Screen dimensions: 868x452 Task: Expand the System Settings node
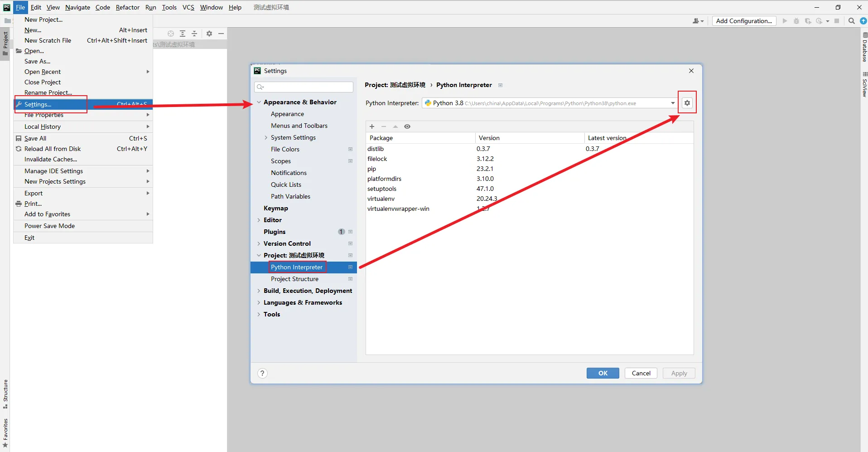(266, 137)
